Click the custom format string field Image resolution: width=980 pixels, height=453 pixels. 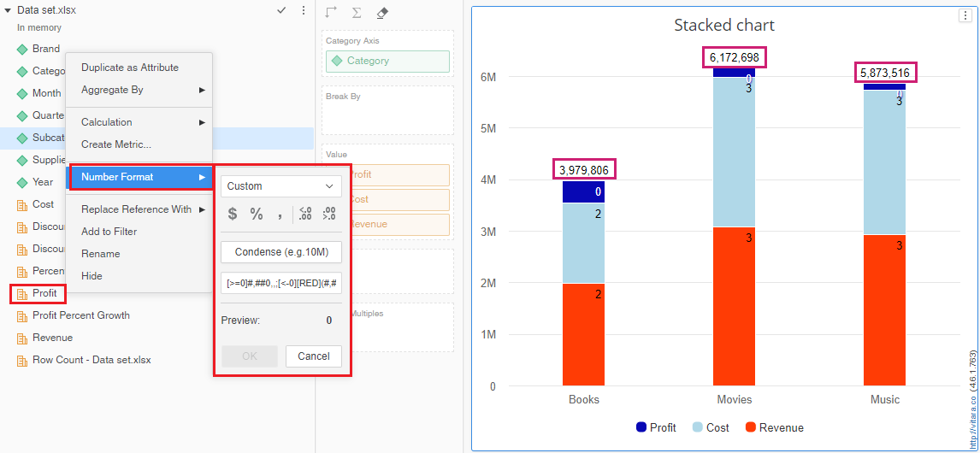coord(280,283)
